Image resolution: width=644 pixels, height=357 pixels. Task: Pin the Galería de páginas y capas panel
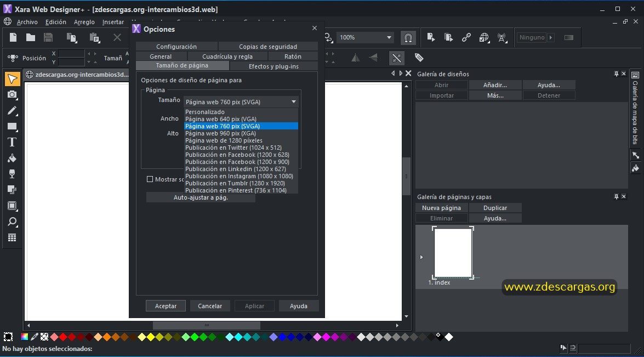point(616,196)
